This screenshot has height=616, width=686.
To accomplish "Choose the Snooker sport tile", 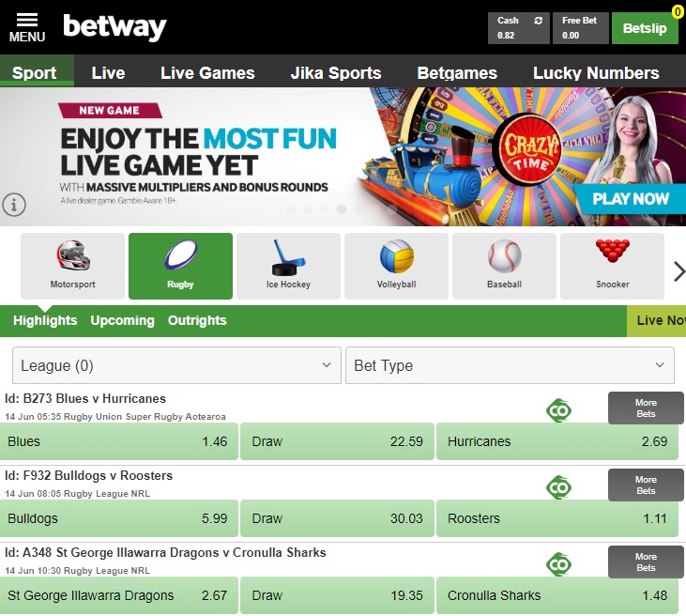I will tap(612, 266).
